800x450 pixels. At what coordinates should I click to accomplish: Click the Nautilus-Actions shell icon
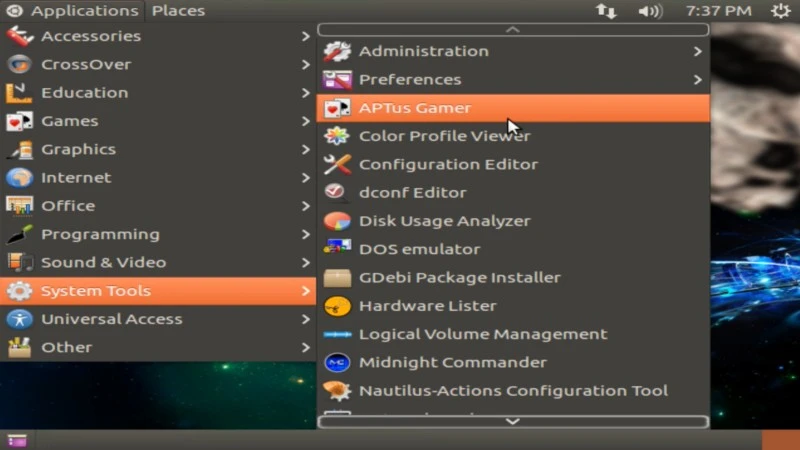[x=337, y=391]
